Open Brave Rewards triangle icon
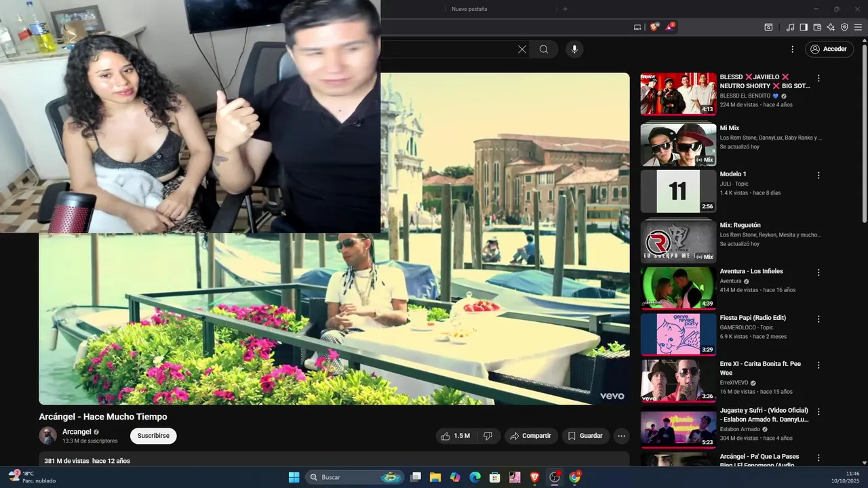Screen dimensions: 868x488 (670, 27)
